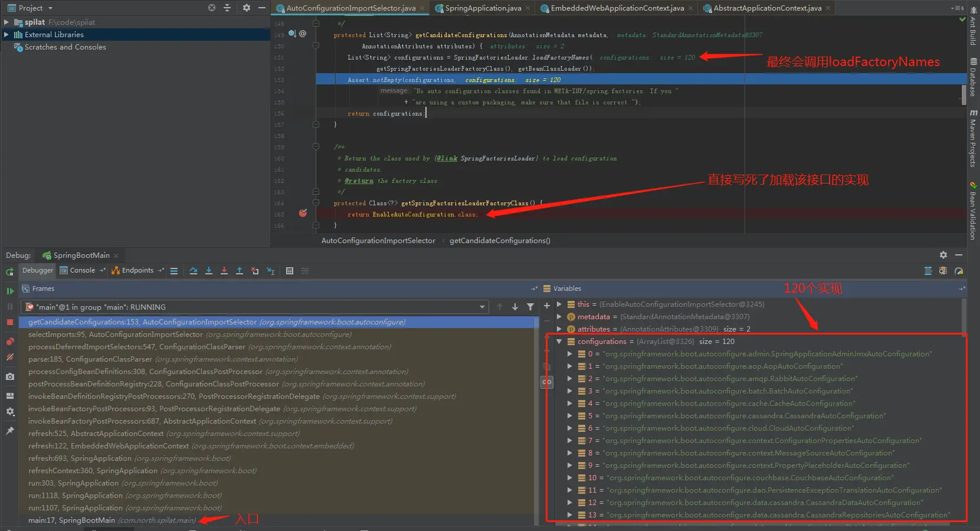Click the Rerun SpringBootMain debug icon
This screenshot has width=980, height=531.
click(x=9, y=272)
